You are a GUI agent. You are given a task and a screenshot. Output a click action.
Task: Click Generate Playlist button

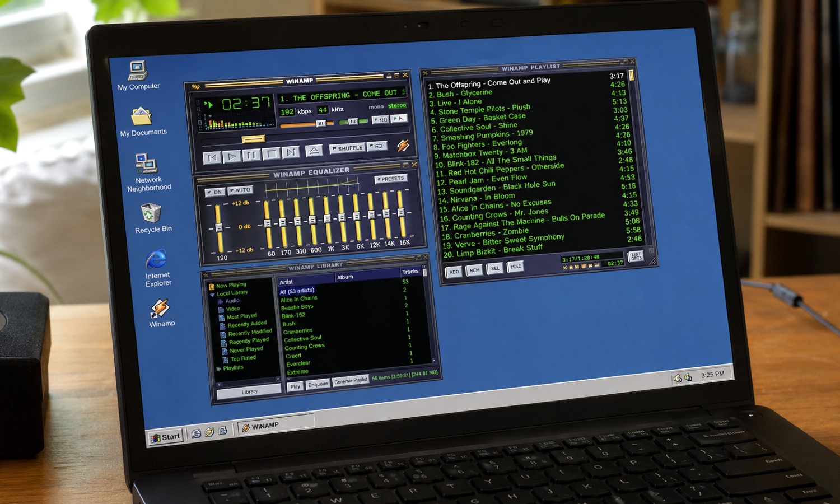coord(351,381)
